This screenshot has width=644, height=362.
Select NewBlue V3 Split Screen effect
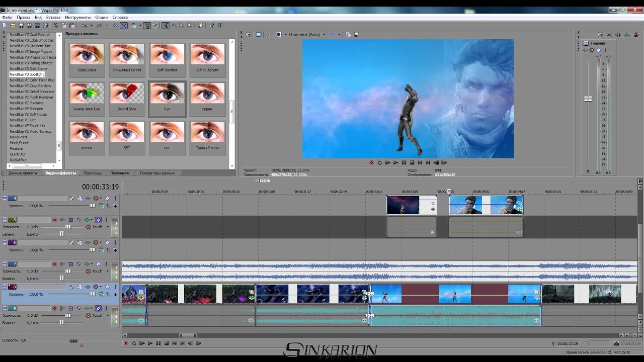[x=29, y=69]
